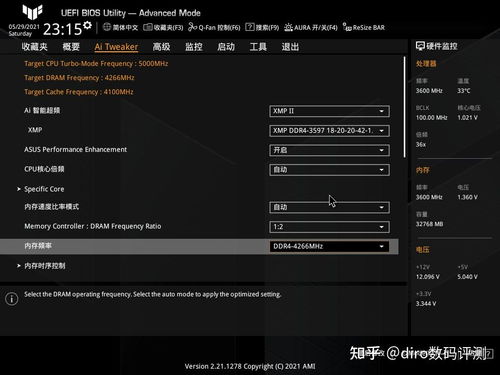
Task: Open the language globe icon 简体中文
Action: click(107, 27)
